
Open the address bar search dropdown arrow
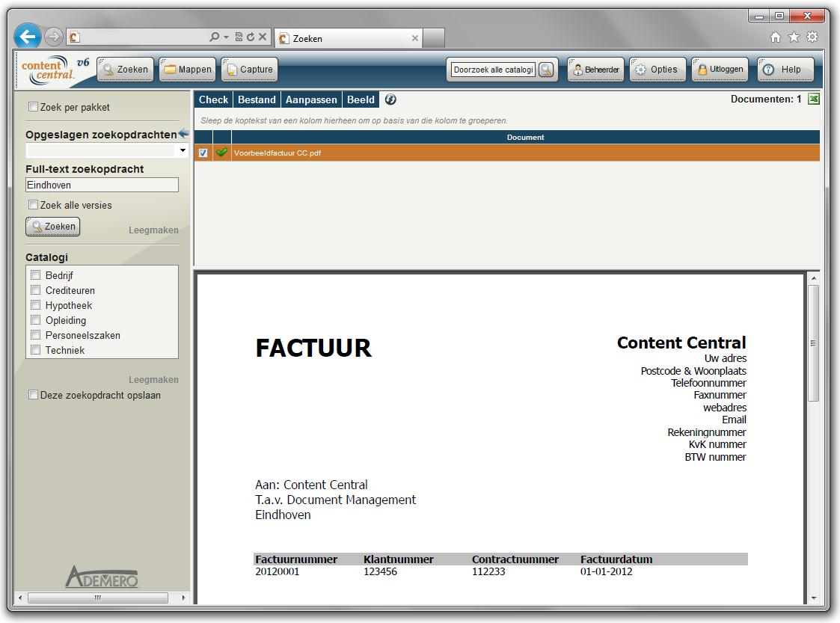click(x=226, y=37)
